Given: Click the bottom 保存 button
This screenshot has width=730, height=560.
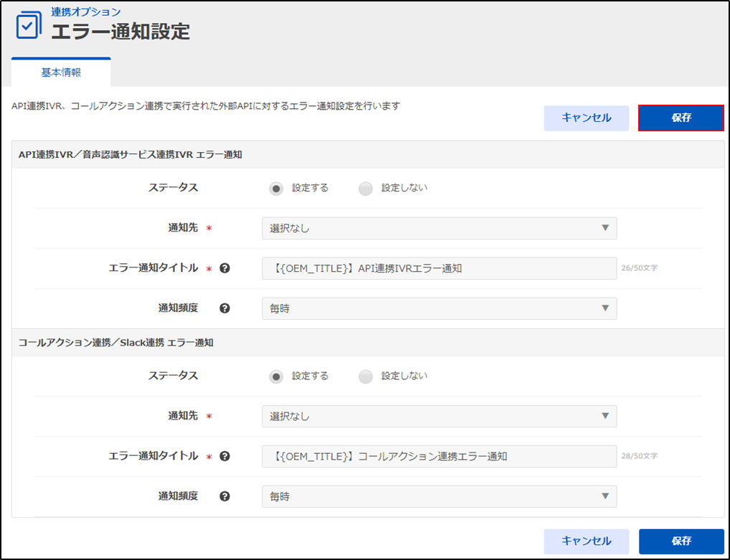Looking at the screenshot, I should click(681, 541).
